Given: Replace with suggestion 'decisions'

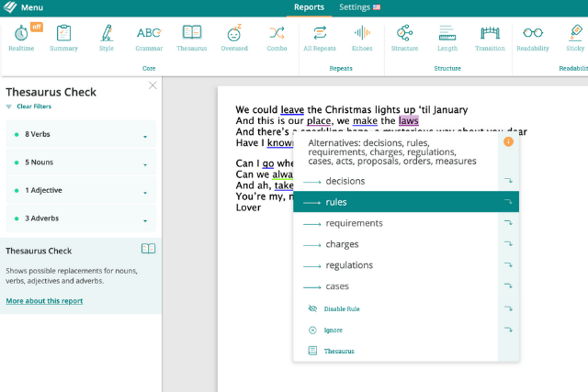Looking at the screenshot, I should pos(396,181).
